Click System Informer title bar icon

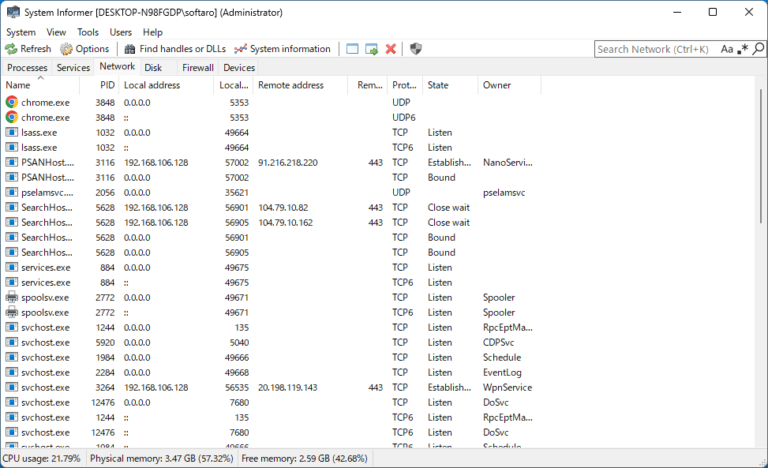13,12
